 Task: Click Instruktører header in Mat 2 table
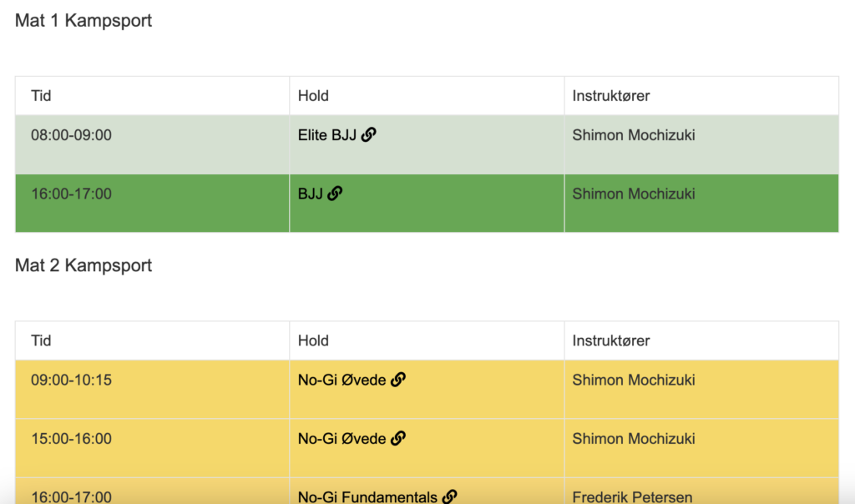pyautogui.click(x=610, y=340)
